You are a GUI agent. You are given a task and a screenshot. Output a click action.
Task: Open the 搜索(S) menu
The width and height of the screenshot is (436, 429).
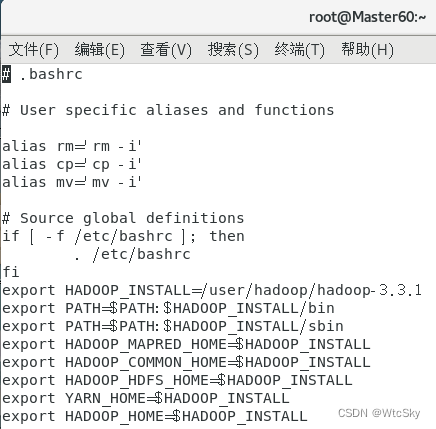pos(233,50)
